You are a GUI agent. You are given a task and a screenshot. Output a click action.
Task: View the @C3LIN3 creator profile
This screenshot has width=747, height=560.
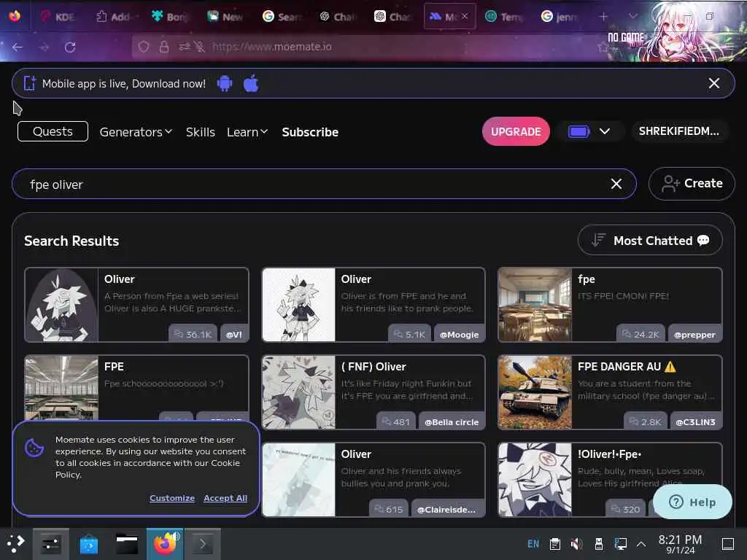[x=695, y=422]
